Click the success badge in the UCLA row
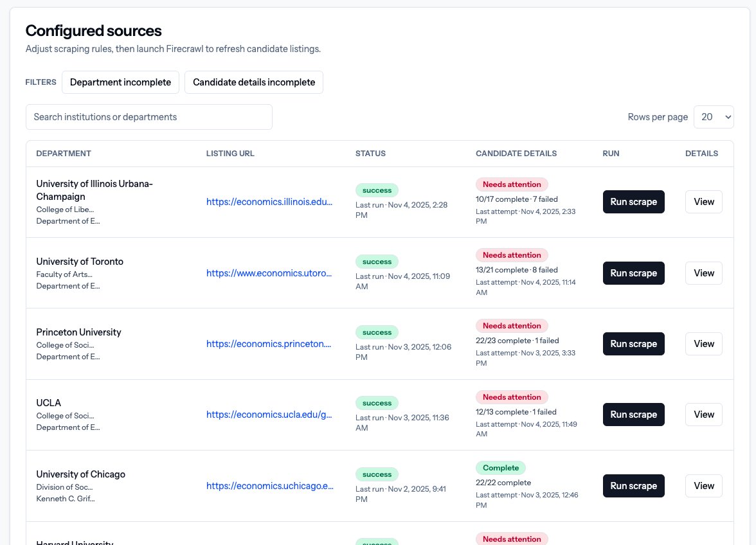Screen dimensions: 756x545 coord(377,403)
